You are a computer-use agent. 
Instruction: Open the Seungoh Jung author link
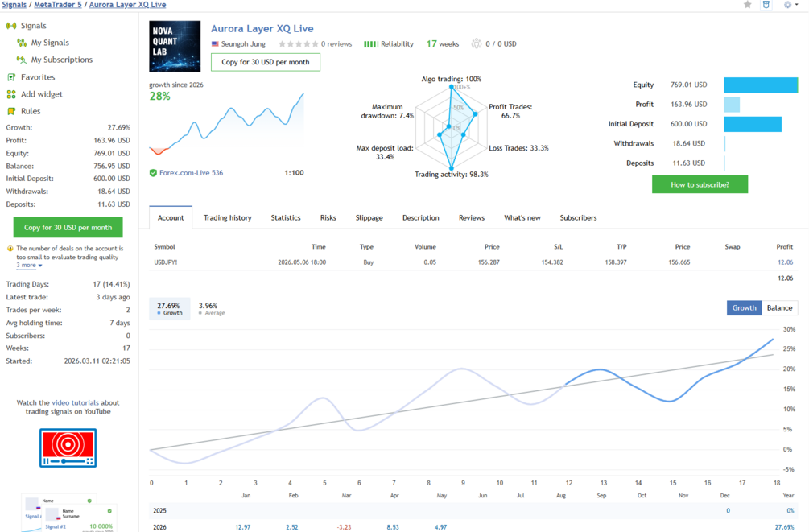coord(243,44)
